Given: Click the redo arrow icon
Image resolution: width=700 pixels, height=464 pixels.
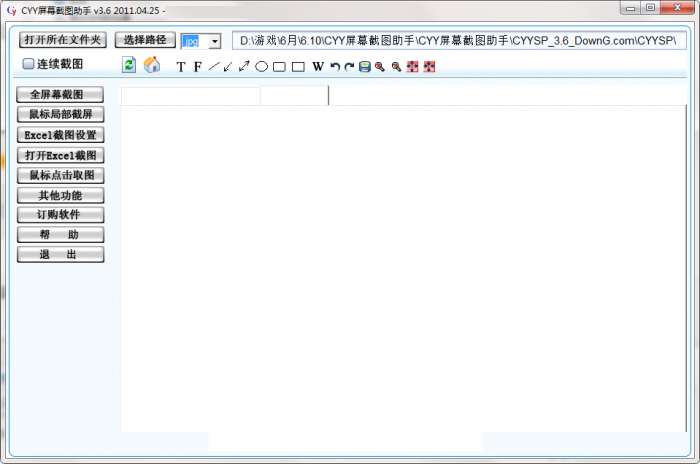Looking at the screenshot, I should [x=350, y=67].
